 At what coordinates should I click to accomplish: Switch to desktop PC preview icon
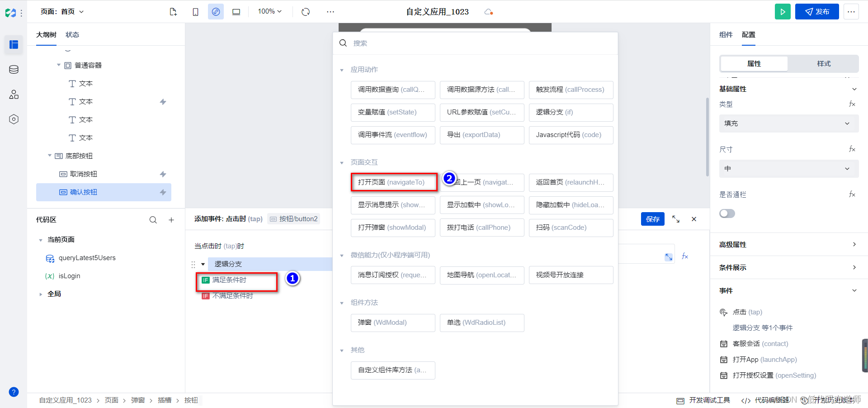236,12
